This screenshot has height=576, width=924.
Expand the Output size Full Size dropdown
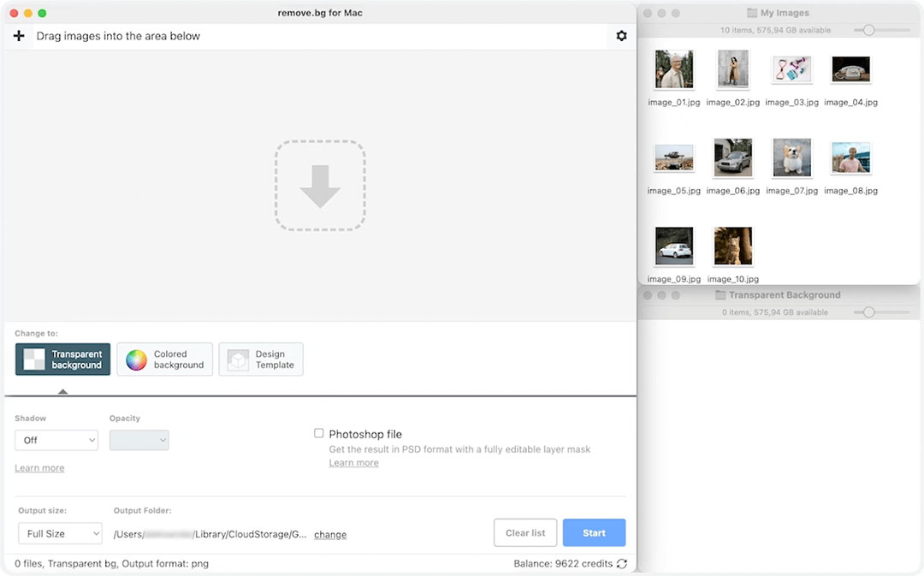click(60, 533)
